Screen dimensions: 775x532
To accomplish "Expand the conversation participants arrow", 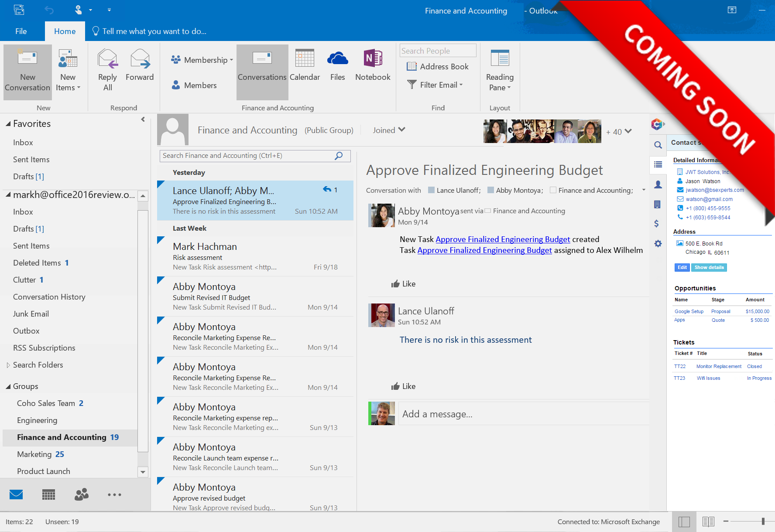I will point(644,190).
